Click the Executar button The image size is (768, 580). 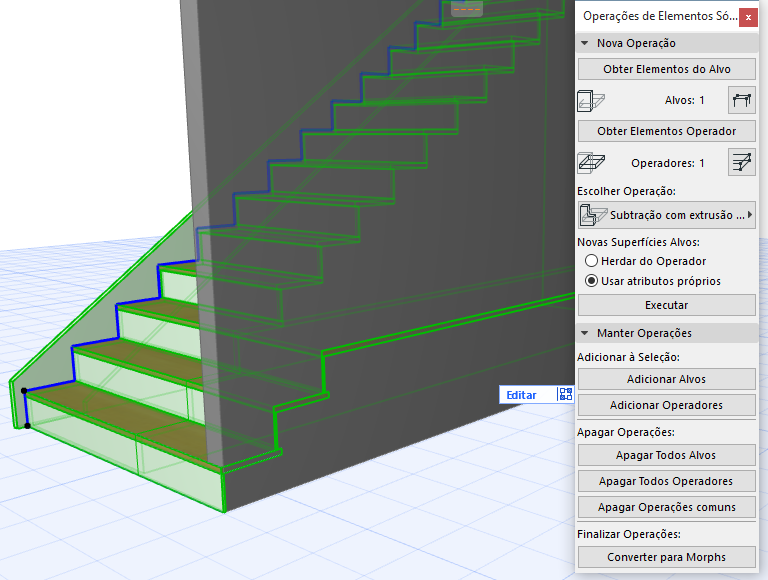(x=667, y=305)
